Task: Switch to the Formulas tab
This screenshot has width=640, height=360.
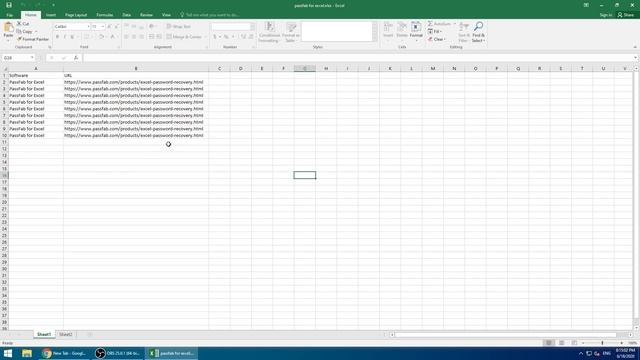Action: [x=105, y=15]
